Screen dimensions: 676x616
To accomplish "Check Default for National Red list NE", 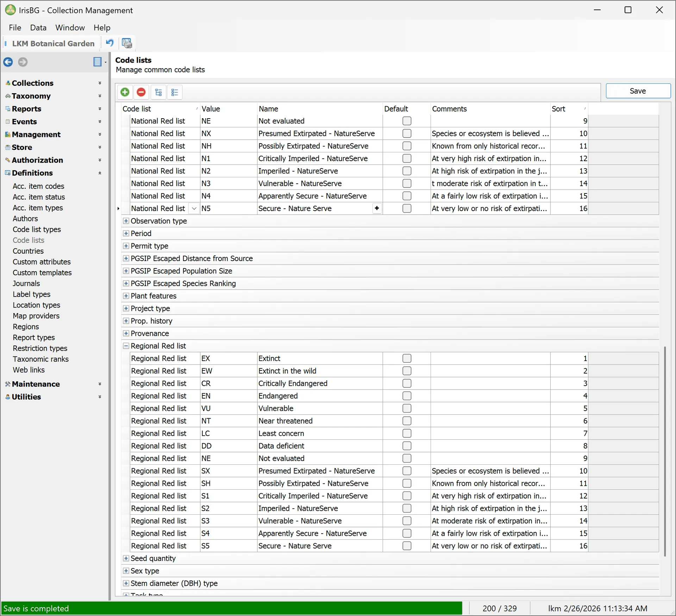I will point(407,121).
